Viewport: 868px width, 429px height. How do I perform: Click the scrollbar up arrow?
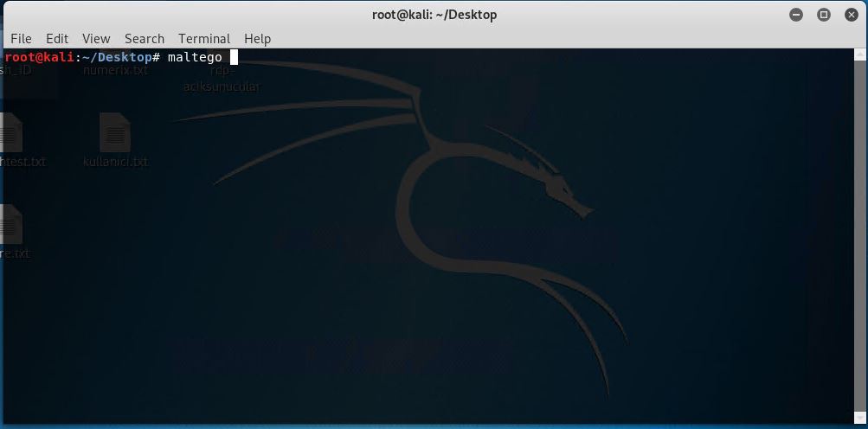[x=859, y=54]
